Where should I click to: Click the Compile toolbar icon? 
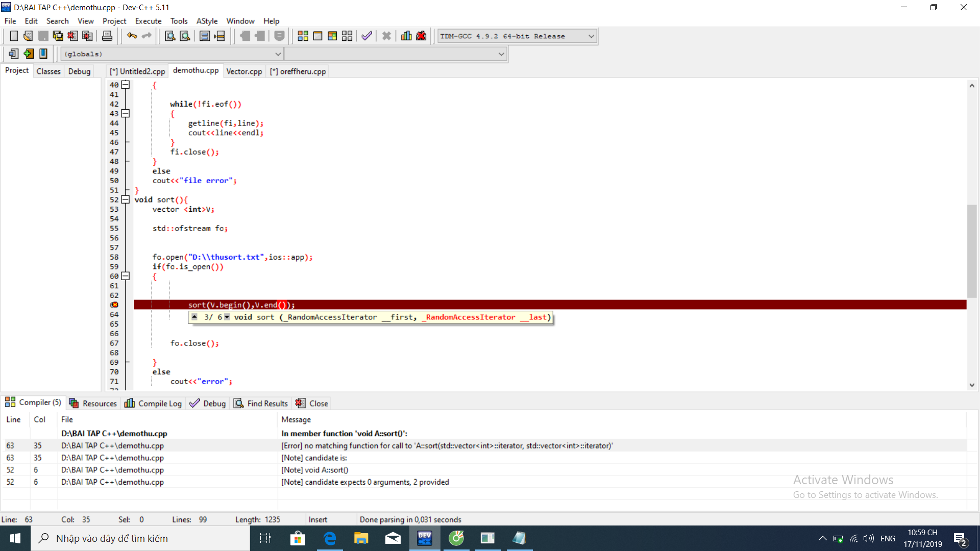(303, 36)
